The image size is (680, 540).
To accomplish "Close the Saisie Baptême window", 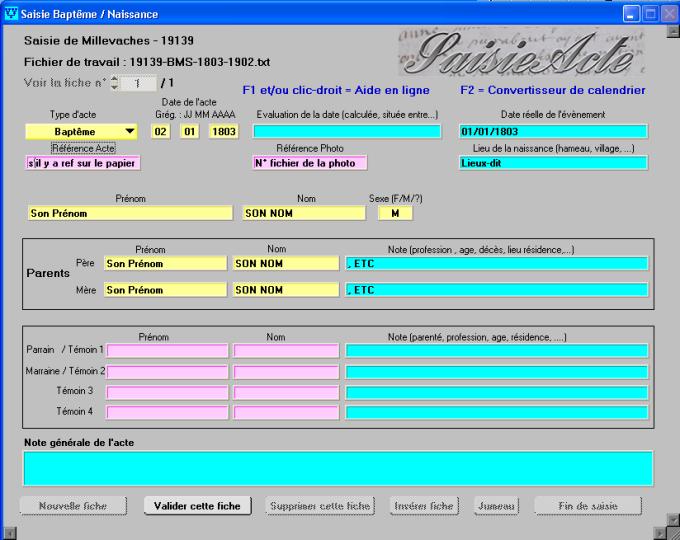I will pos(670,14).
